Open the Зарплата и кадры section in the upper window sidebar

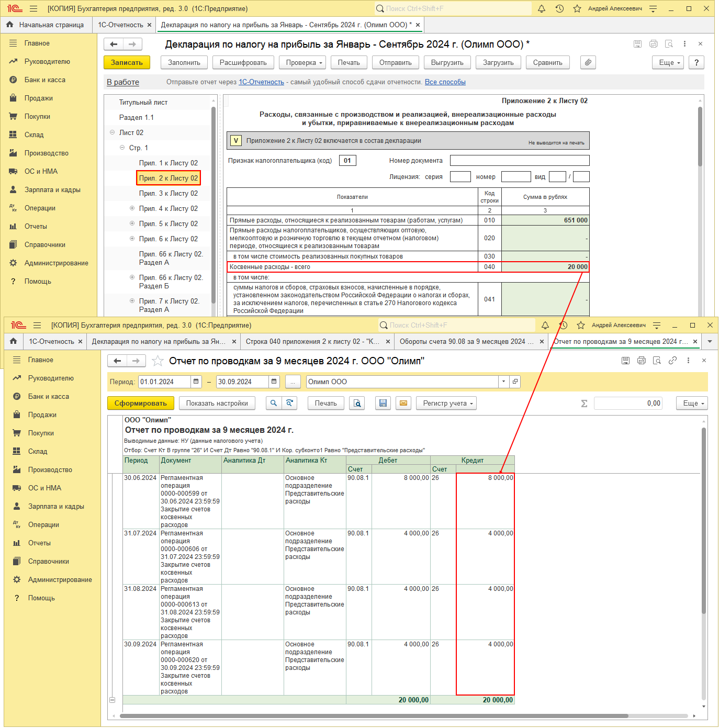[x=52, y=189]
